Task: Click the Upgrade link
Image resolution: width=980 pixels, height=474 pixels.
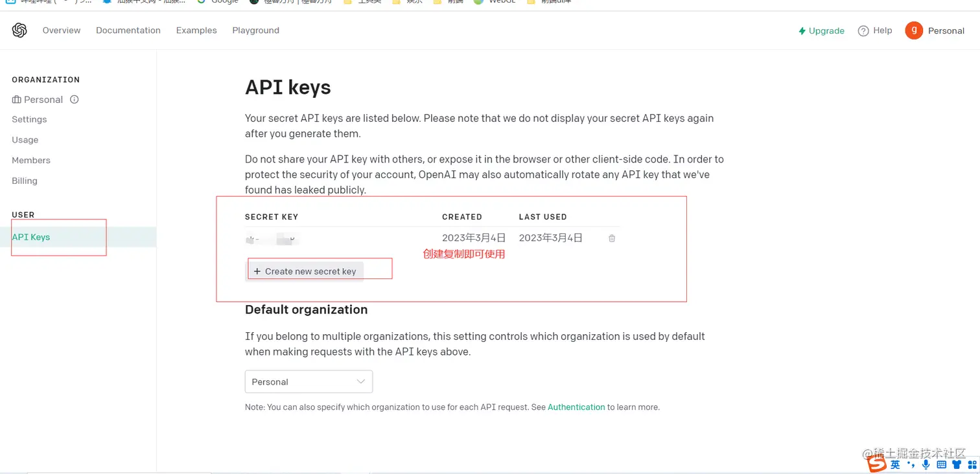Action: tap(821, 30)
